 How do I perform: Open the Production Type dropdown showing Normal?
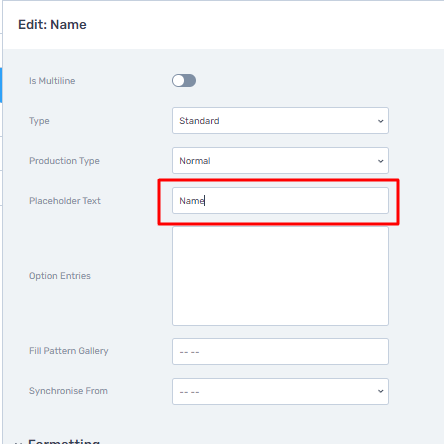point(280,161)
